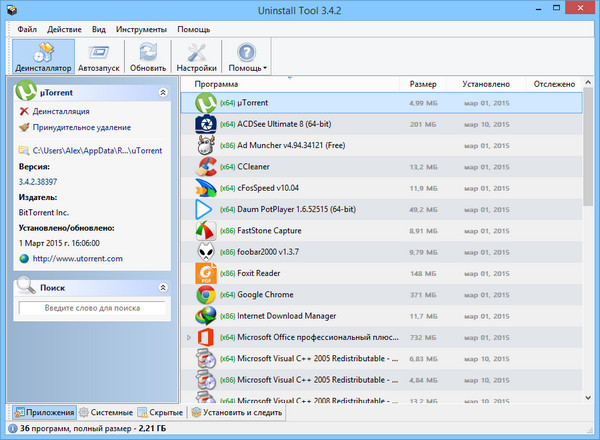Click the version number 3.4.2.38397
This screenshot has width=600, height=440.
[38, 182]
